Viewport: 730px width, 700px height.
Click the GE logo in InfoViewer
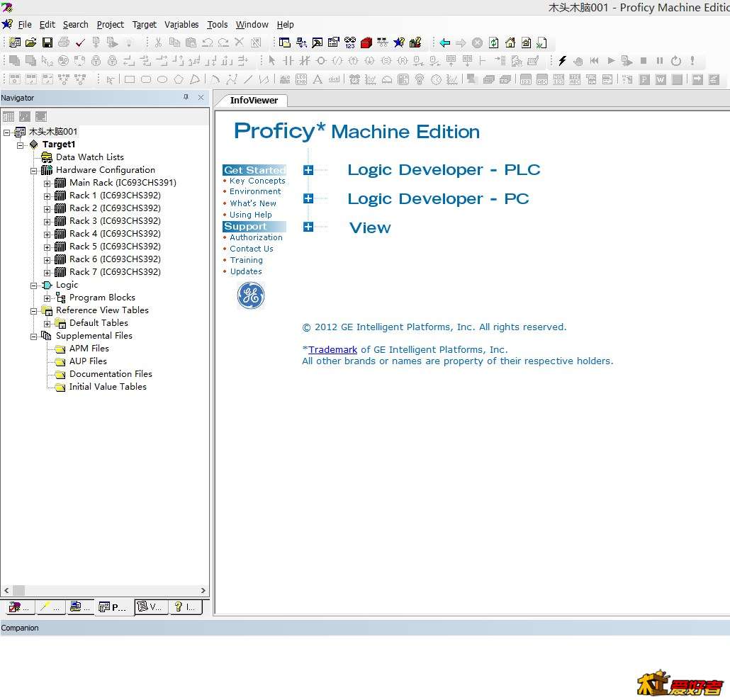tap(251, 295)
